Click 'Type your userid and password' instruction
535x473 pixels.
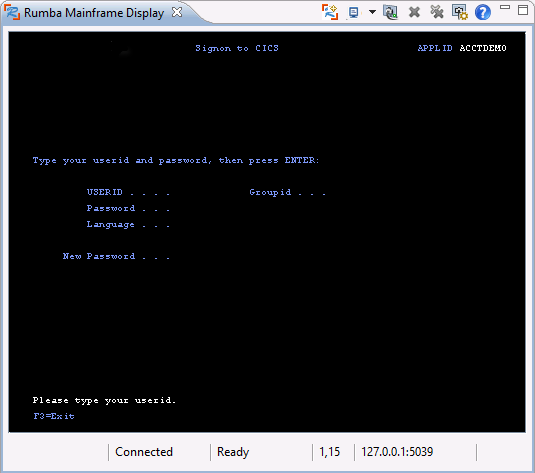[x=176, y=160]
